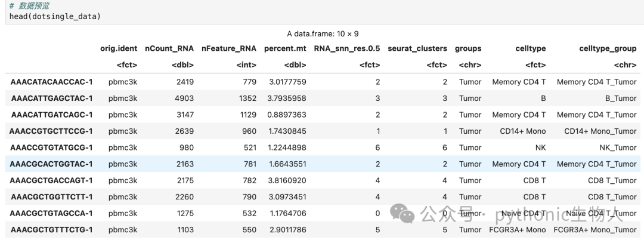The image size is (644, 240).
Task: Click nCount_RNA value 1275
Action: (185, 213)
